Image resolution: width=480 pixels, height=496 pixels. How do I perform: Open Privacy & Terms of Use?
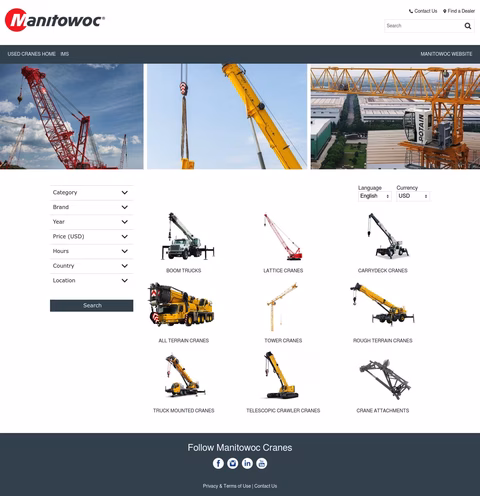[x=227, y=486]
